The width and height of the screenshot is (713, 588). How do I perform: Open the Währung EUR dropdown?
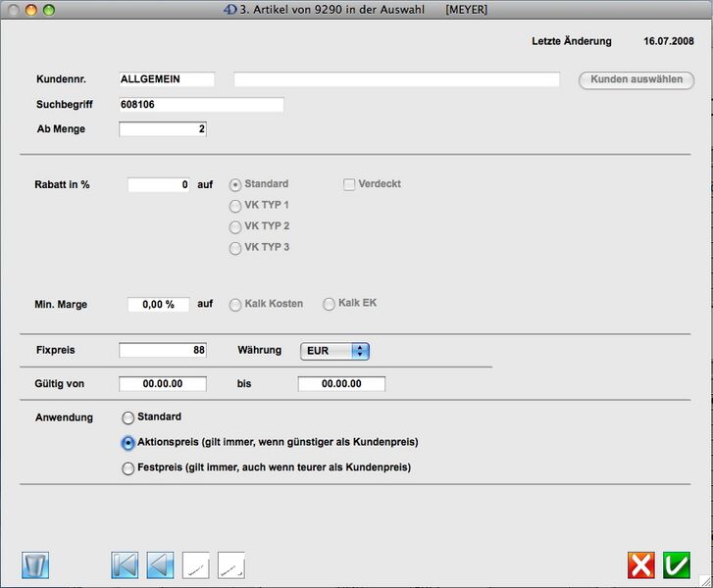(333, 351)
